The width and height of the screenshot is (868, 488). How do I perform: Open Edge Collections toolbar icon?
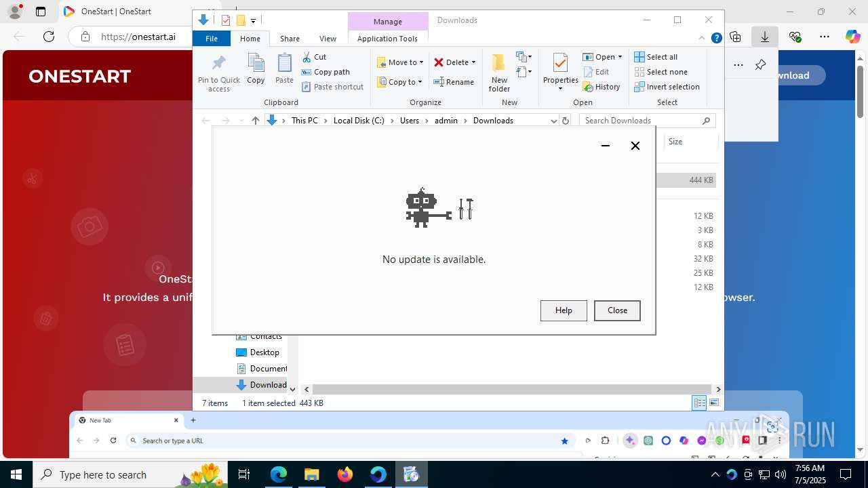tap(735, 37)
